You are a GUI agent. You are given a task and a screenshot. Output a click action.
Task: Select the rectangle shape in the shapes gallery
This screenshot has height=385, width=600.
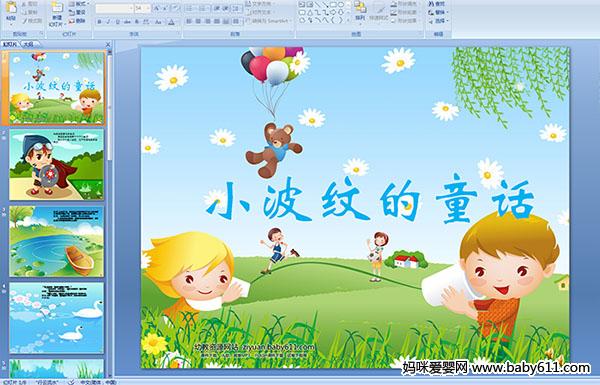(x=333, y=5)
